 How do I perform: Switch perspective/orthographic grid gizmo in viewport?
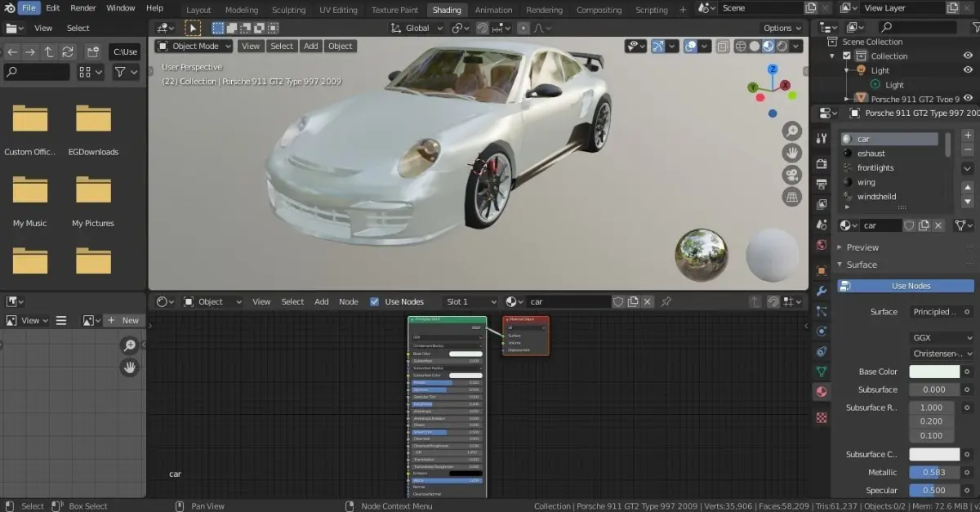(791, 197)
